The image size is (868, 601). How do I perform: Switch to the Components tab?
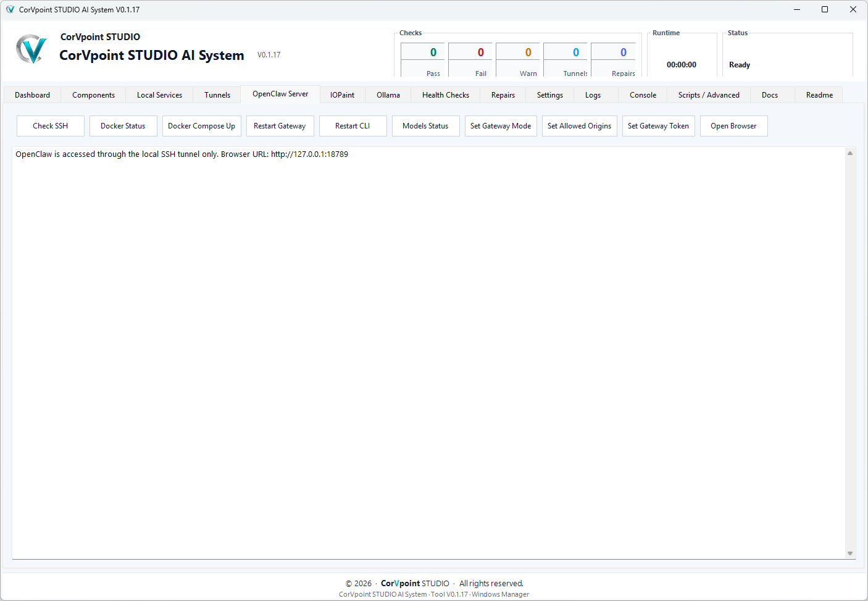[93, 95]
